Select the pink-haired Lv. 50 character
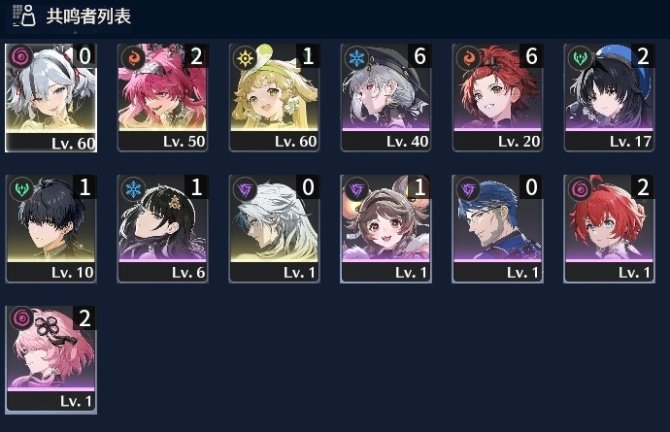This screenshot has width=670, height=432. point(162,97)
